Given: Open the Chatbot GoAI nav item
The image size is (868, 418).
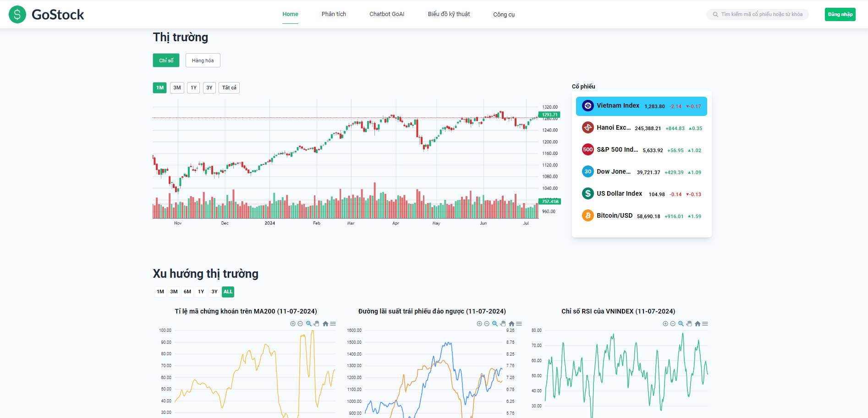Looking at the screenshot, I should click(x=387, y=14).
